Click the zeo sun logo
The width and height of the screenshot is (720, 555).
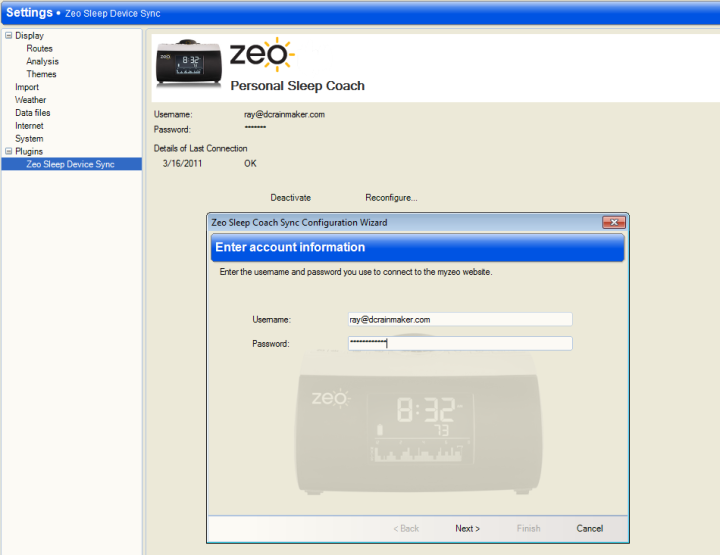[262, 54]
